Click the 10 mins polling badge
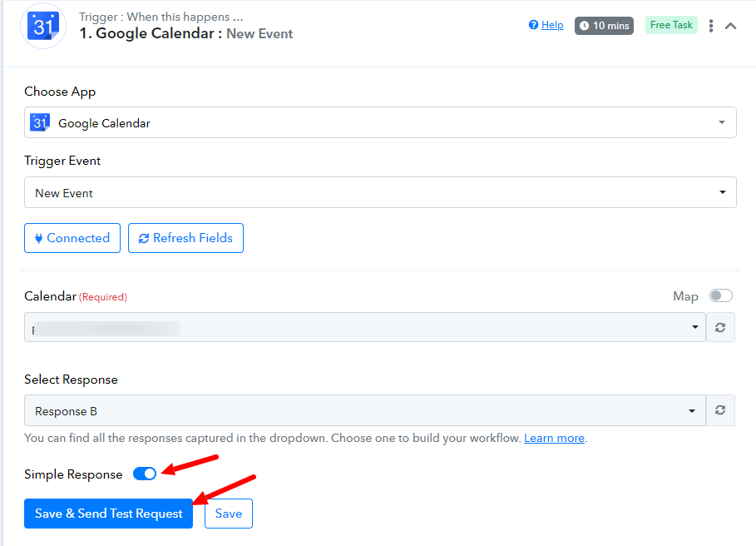Viewport: 756px width, 546px height. point(604,26)
